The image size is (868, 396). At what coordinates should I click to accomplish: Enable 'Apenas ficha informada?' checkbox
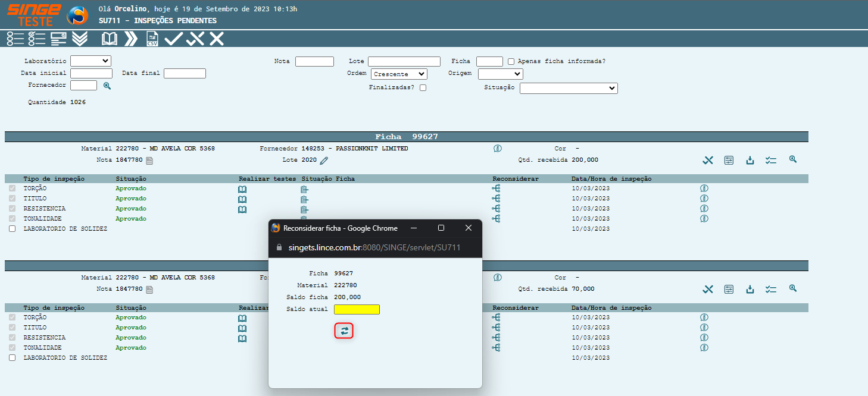tap(511, 61)
